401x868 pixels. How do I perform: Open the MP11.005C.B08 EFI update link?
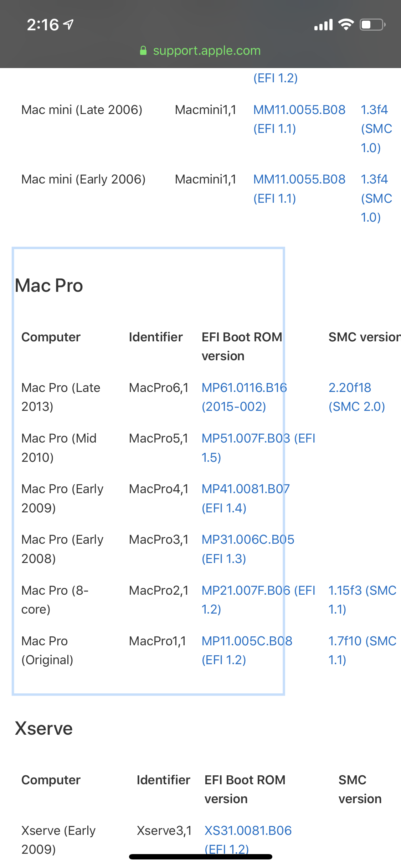click(247, 641)
